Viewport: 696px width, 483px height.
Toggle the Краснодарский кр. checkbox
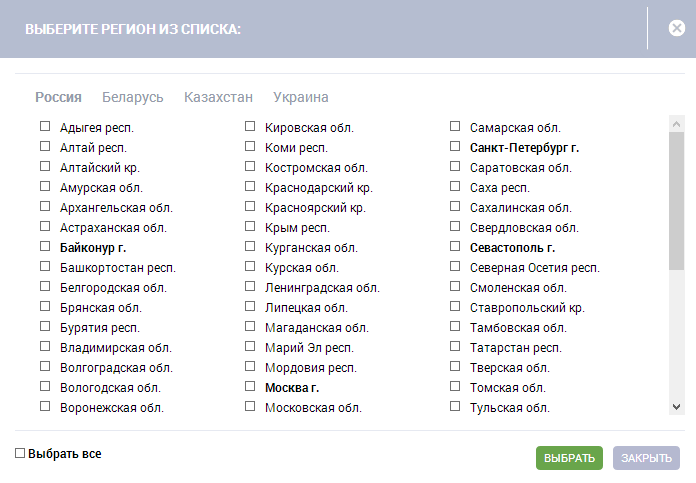(250, 187)
